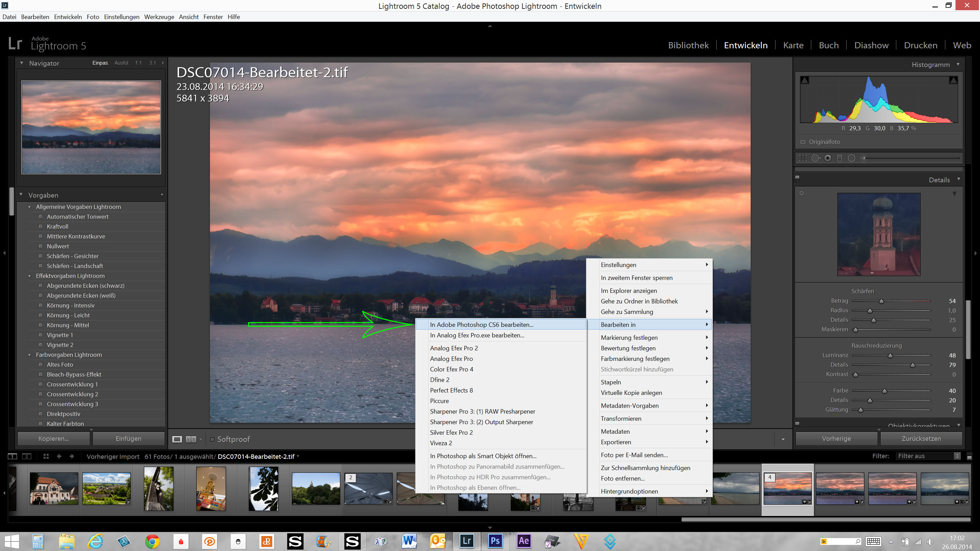Image resolution: width=980 pixels, height=551 pixels.
Task: Select the Crop Overlay tool
Action: click(803, 158)
